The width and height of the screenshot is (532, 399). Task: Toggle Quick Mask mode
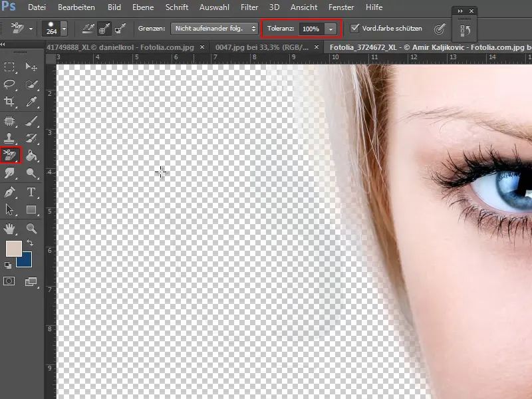(9, 281)
